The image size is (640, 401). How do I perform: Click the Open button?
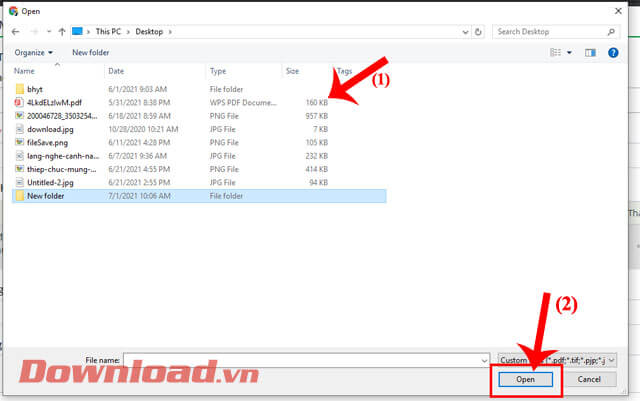[x=525, y=379]
